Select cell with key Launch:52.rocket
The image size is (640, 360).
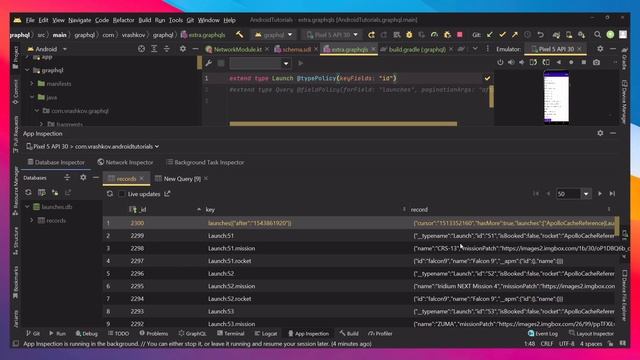307,299
